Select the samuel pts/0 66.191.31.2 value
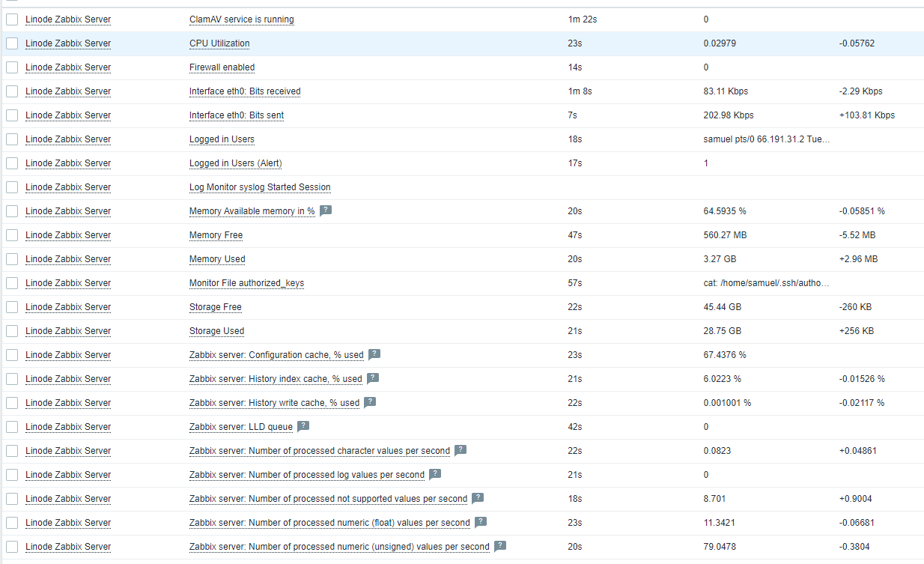Viewport: 924px width, 564px height. tap(766, 139)
